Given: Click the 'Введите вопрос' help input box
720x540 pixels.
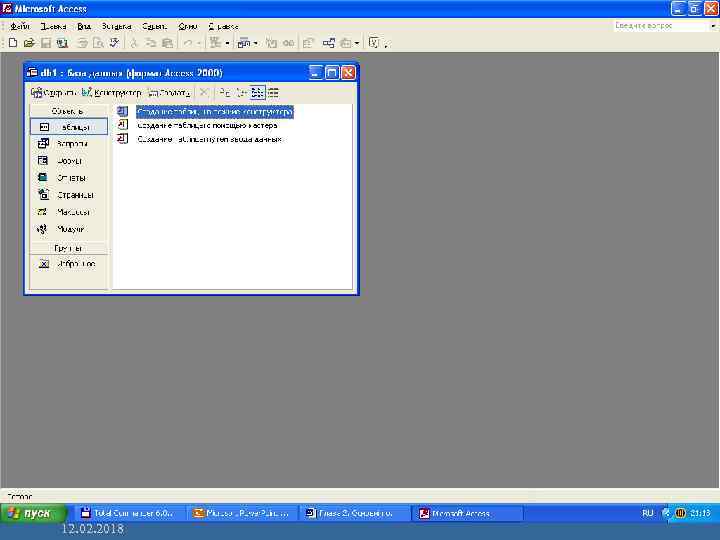Looking at the screenshot, I should pyautogui.click(x=661, y=26).
